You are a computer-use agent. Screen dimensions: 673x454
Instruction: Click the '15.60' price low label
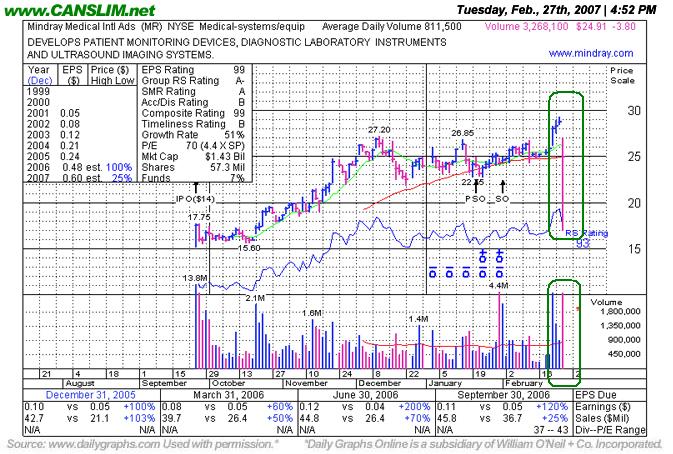[x=249, y=248]
